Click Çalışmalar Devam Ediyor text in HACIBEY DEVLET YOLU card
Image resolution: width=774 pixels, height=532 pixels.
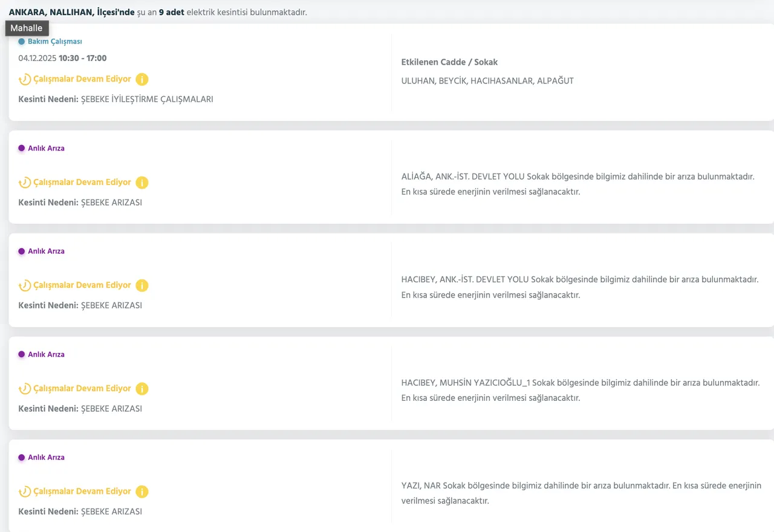pyautogui.click(x=82, y=285)
